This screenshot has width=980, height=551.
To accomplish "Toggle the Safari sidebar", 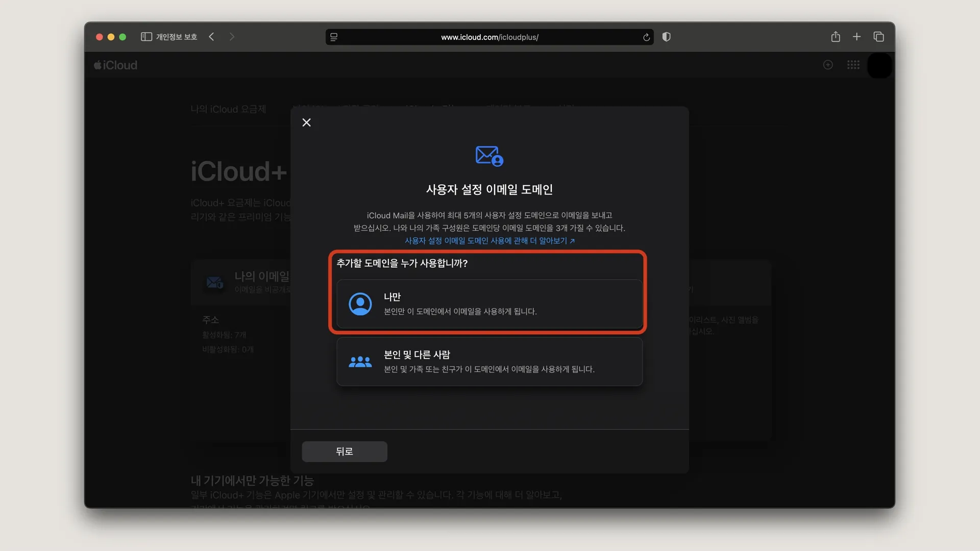I will (146, 37).
